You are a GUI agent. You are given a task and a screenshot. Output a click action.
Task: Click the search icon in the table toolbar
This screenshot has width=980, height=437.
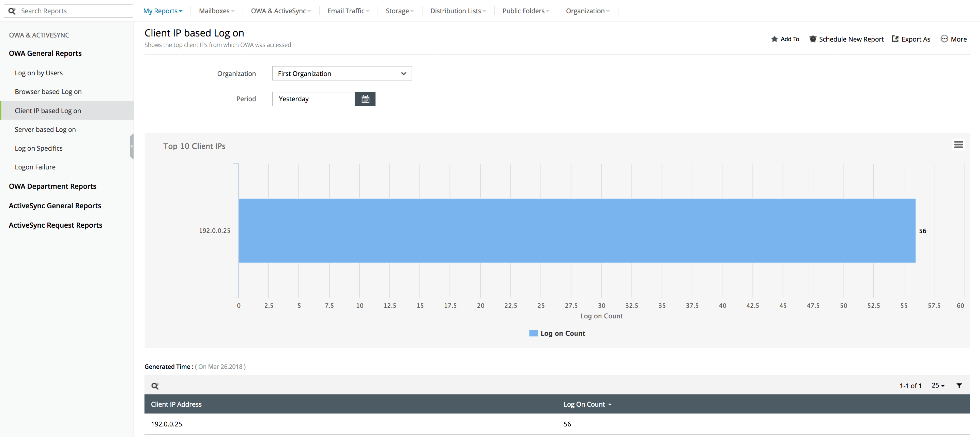(x=155, y=386)
